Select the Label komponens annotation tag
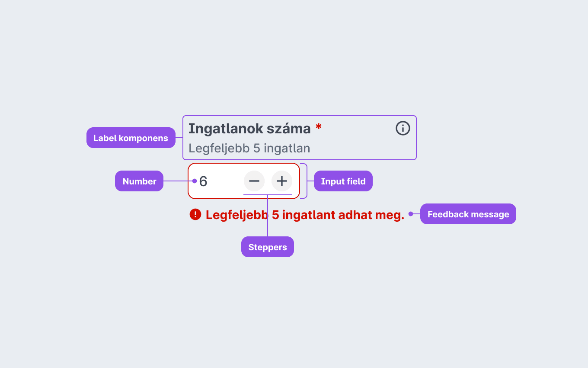The height and width of the screenshot is (368, 588). tap(131, 138)
